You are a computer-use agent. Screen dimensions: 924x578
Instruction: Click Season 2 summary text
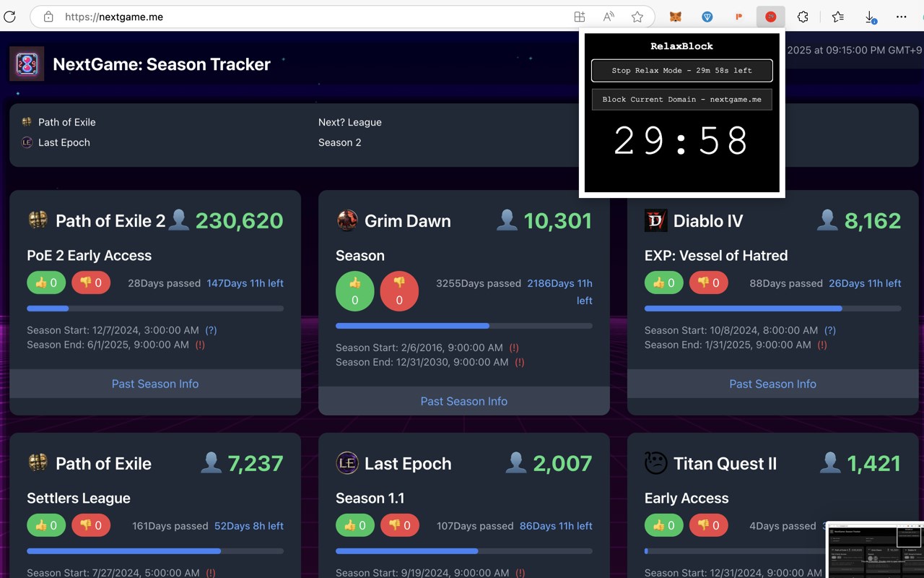point(340,142)
